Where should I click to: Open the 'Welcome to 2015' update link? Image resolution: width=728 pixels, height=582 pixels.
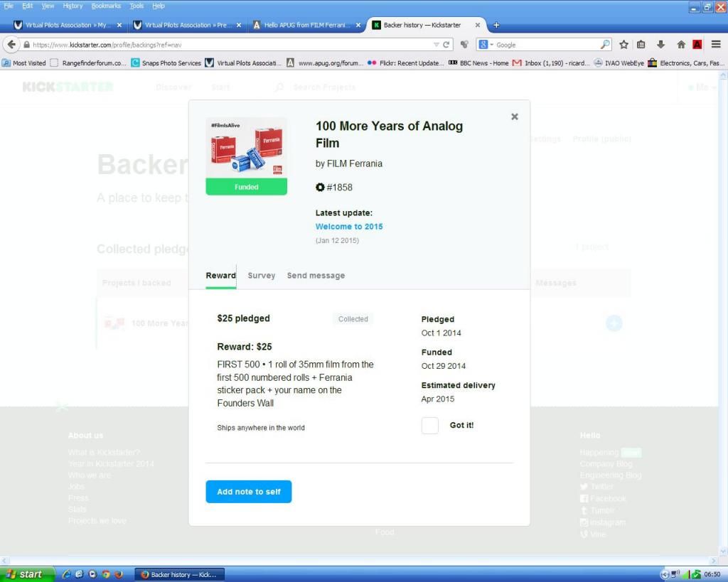(x=349, y=227)
